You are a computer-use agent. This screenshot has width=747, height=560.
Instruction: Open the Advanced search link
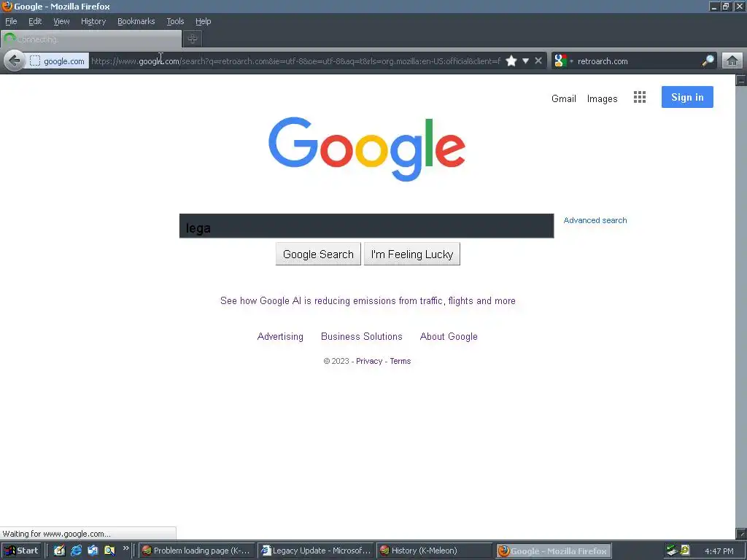tap(595, 220)
